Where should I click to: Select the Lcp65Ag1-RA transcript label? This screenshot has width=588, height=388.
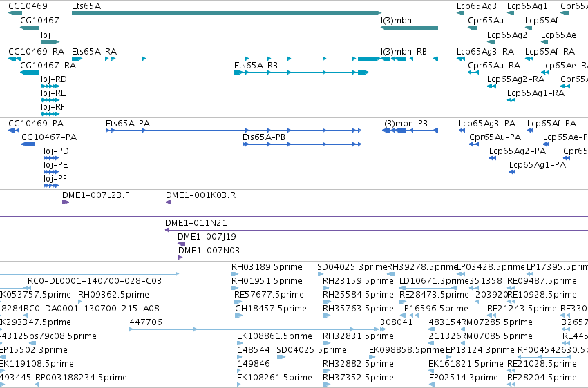pyautogui.click(x=535, y=93)
